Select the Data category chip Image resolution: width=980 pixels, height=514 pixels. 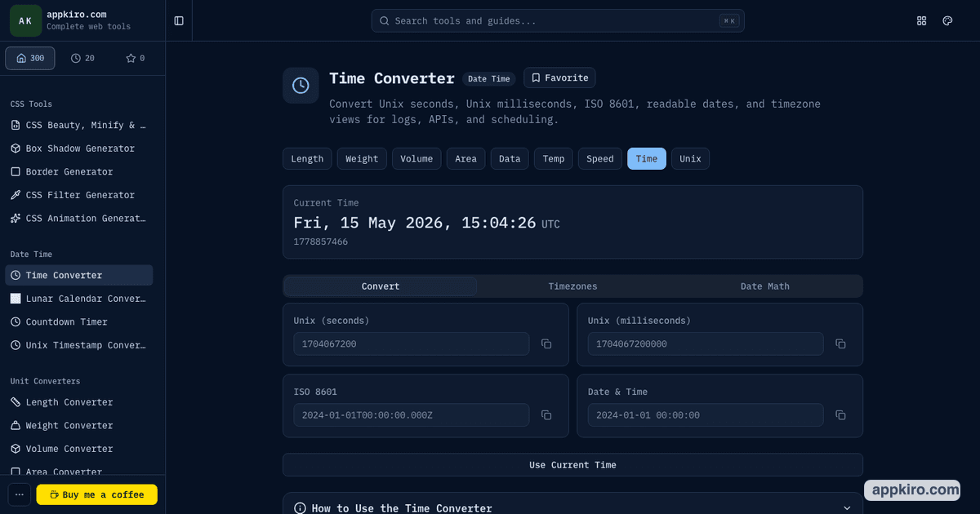510,158
